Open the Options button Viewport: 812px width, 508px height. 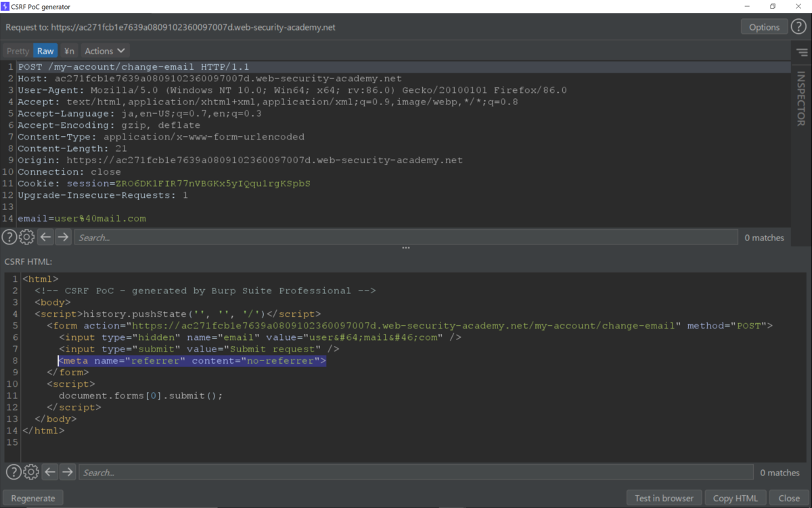click(764, 27)
